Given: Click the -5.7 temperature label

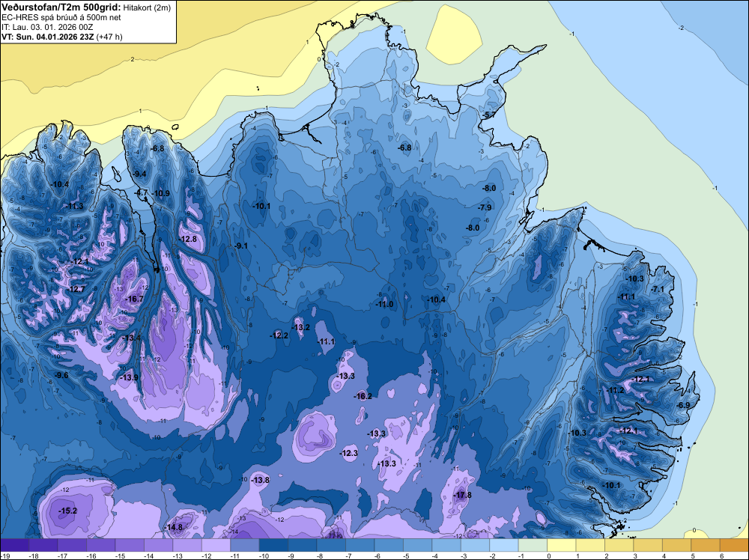Looking at the screenshot, I should pos(489,115).
